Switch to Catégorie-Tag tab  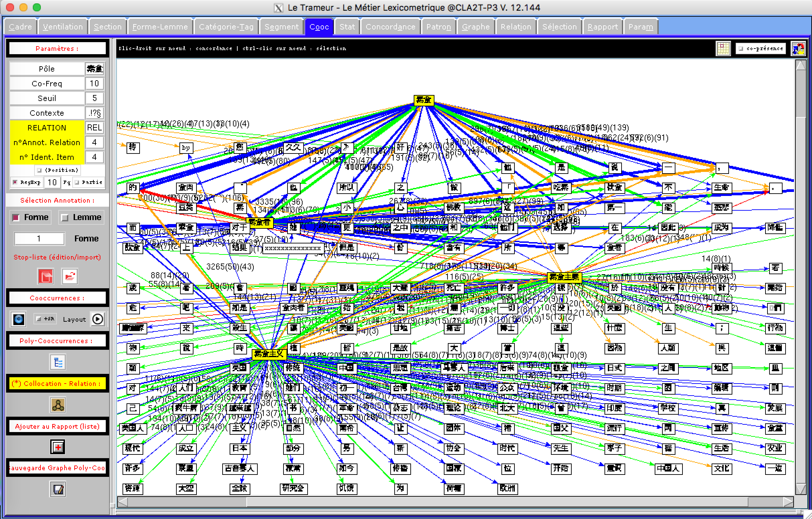point(226,27)
